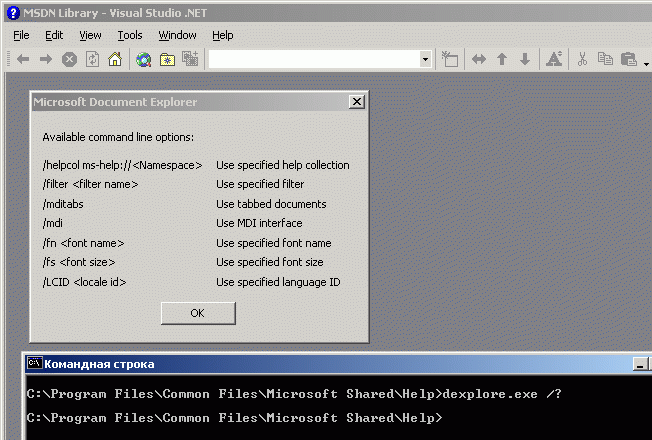
Task: Refresh the page using the Refresh icon
Action: pos(92,59)
